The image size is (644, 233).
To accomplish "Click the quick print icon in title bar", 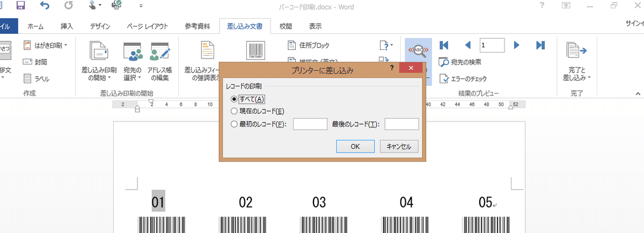I will pos(116,6).
